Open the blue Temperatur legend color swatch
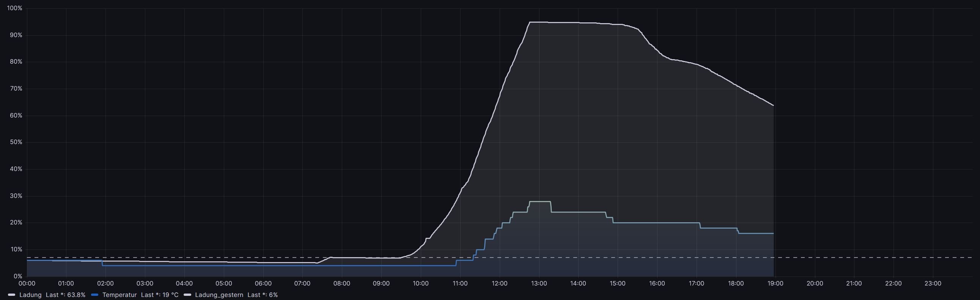Image resolution: width=980 pixels, height=300 pixels. tap(95, 295)
